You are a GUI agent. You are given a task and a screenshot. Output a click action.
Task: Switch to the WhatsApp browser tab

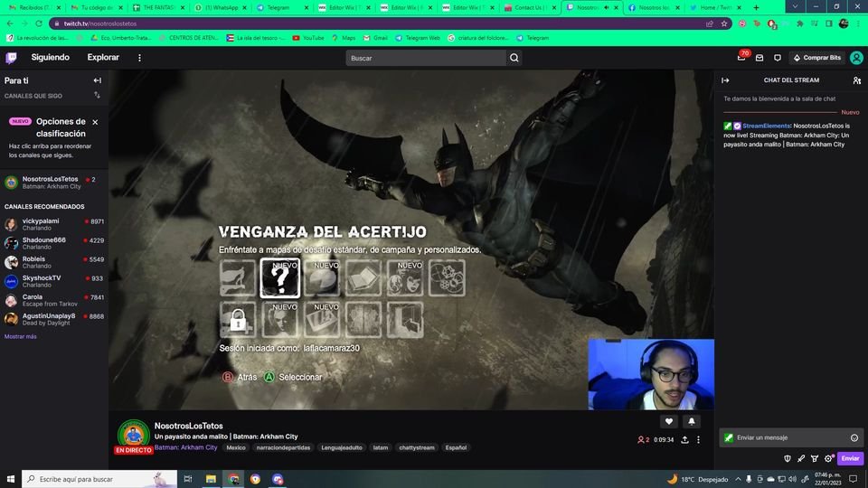(x=221, y=8)
